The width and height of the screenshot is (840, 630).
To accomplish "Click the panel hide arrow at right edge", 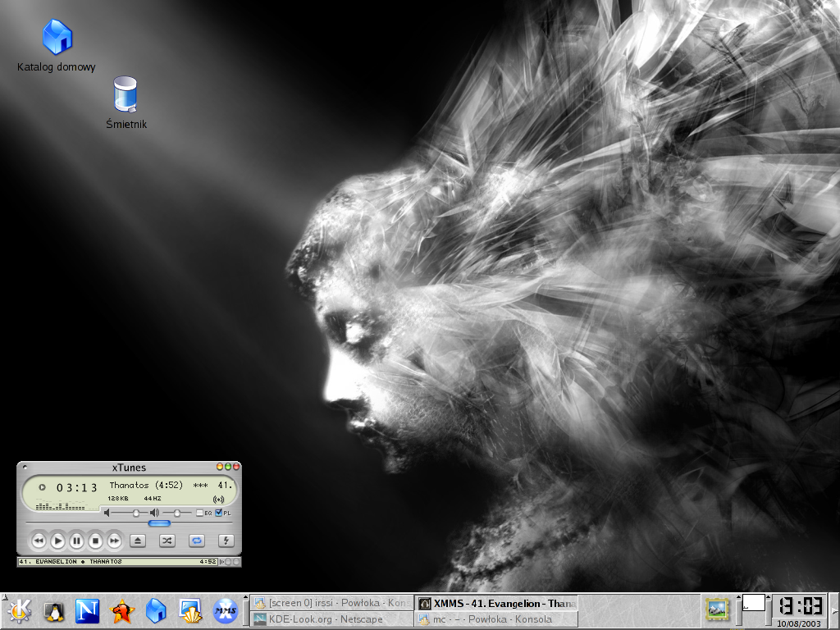I will pos(834,611).
